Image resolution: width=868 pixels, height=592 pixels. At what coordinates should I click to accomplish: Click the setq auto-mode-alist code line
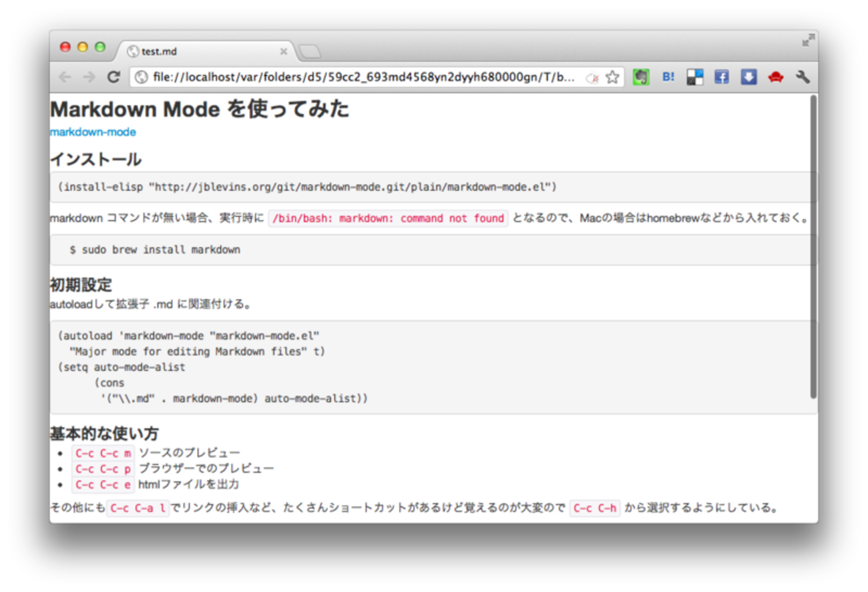122,367
